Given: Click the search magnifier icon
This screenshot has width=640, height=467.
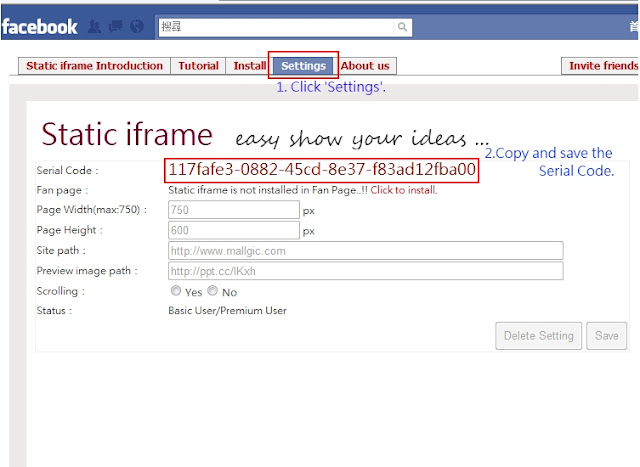Looking at the screenshot, I should [402, 27].
